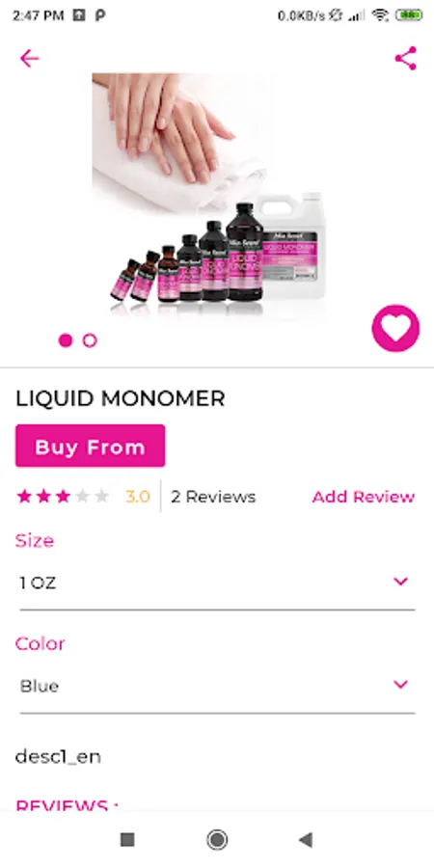
Task: Tap Android triangular back navigation button
Action: tap(306, 840)
